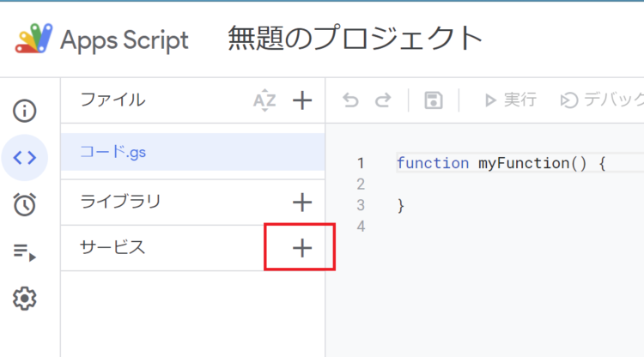The height and width of the screenshot is (357, 644).
Task: Run the script with 実行 button
Action: click(510, 100)
